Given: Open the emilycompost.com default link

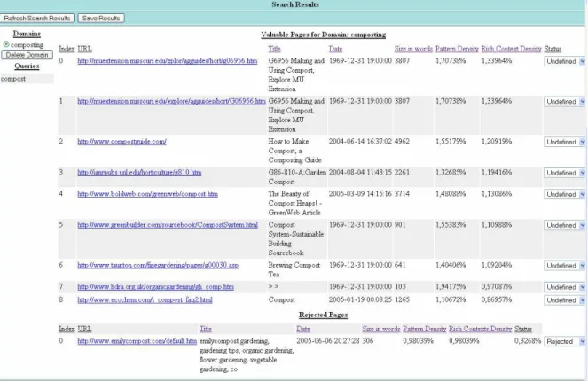Looking at the screenshot, I should click(x=137, y=341).
